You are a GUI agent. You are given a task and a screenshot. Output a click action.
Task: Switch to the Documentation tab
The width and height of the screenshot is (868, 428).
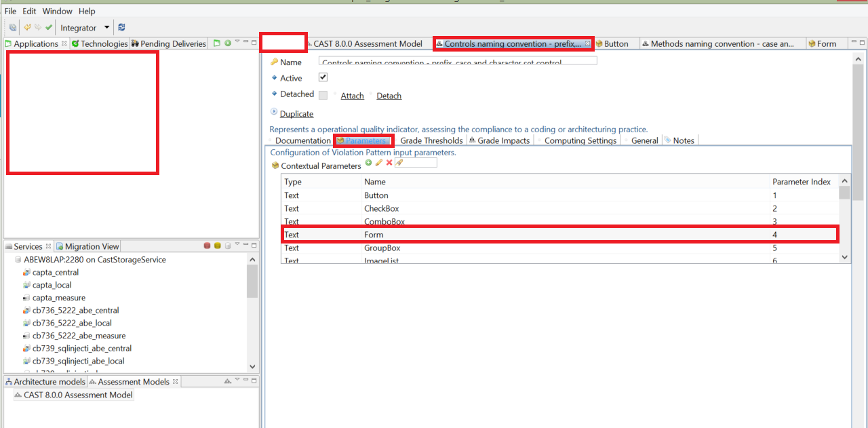pos(302,140)
